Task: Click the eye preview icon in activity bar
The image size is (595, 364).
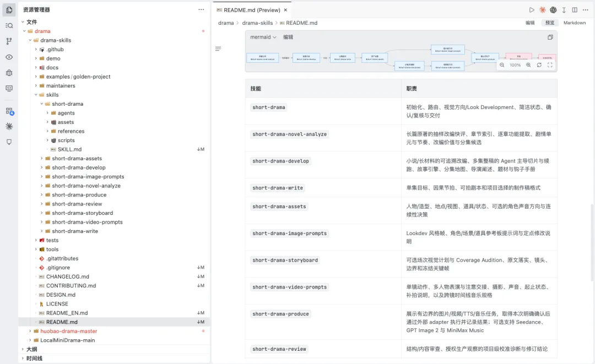Action: click(x=9, y=57)
